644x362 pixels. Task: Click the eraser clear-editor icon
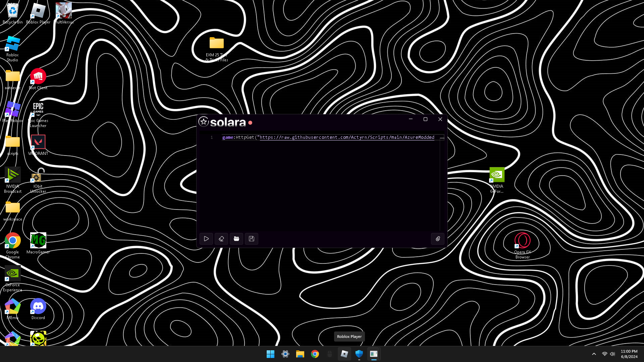tap(221, 239)
